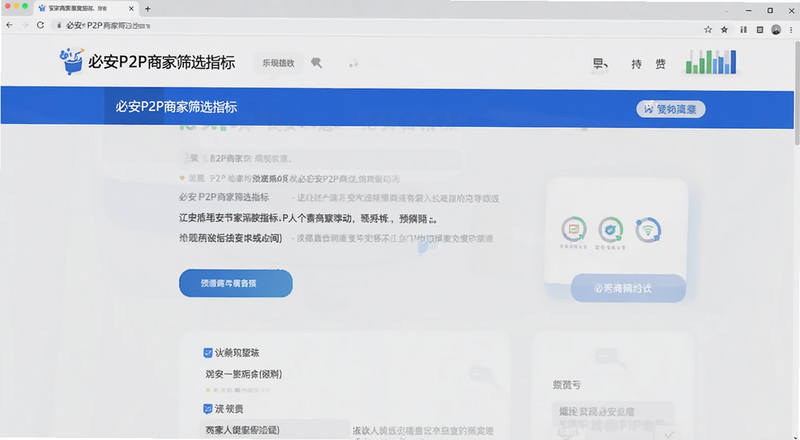800x440 pixels.
Task: Click the browser profile avatar
Action: 776,30
